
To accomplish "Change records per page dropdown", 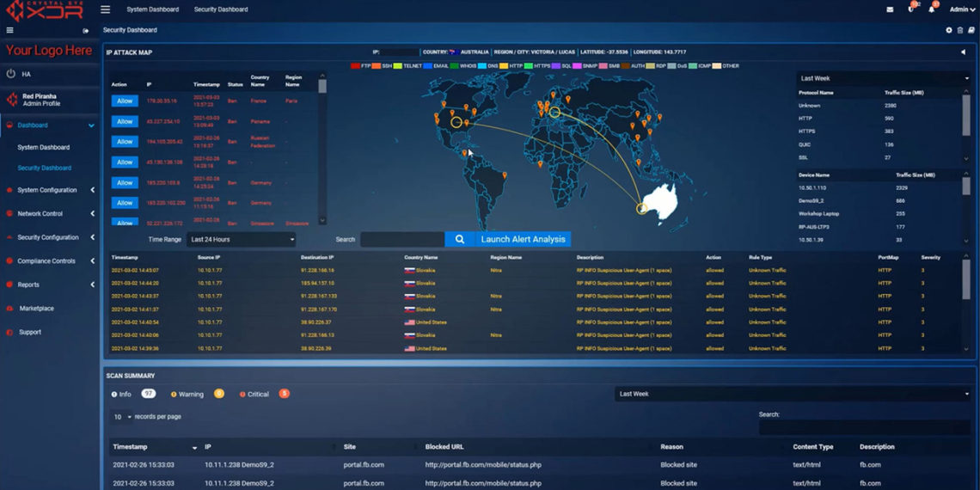I will tap(121, 417).
